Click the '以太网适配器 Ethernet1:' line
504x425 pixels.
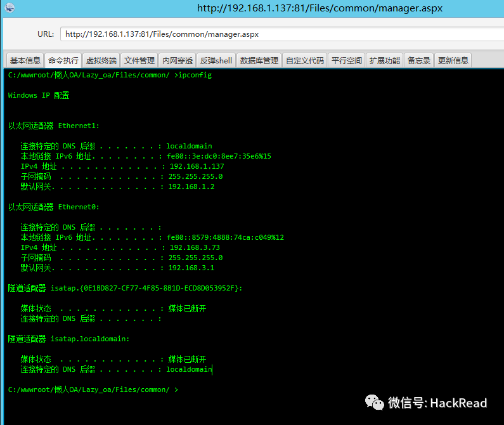coord(54,126)
